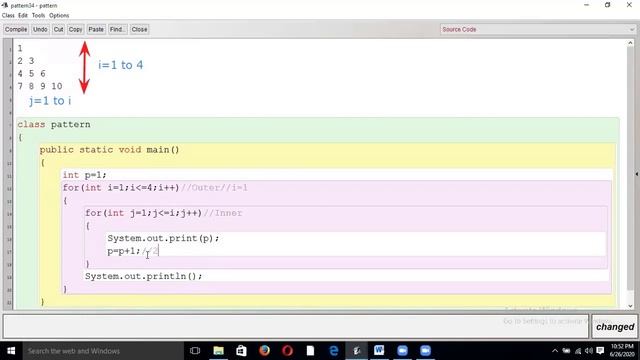Click the 'changed' status indicator
Viewport: 640px width, 360px height.
[615, 327]
